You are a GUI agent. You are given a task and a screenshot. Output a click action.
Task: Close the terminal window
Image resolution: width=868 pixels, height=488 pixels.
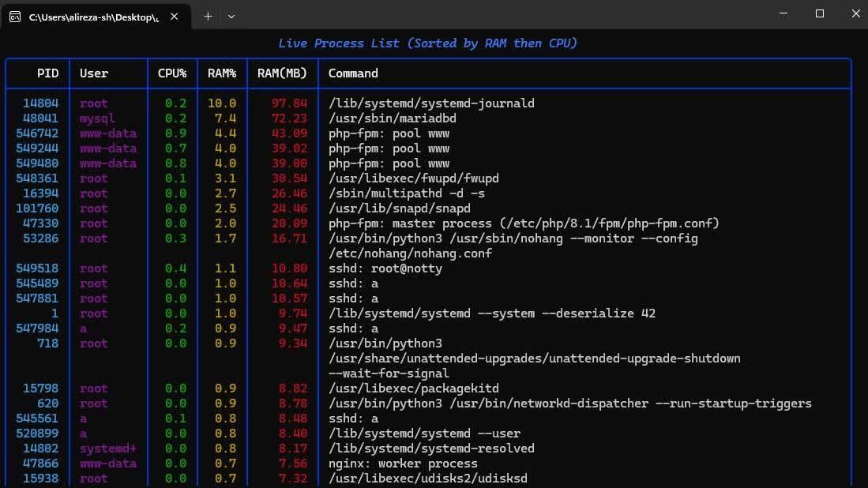coord(855,13)
